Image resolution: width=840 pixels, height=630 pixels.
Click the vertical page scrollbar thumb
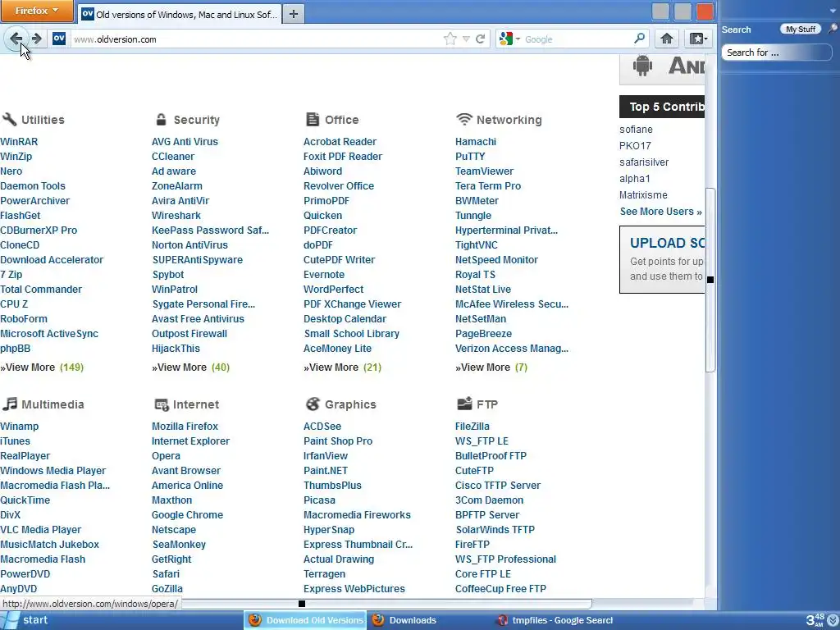click(710, 279)
